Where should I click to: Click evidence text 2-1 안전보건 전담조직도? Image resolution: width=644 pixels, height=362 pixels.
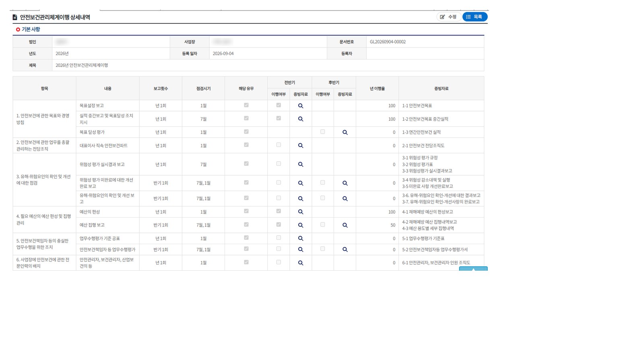click(423, 146)
